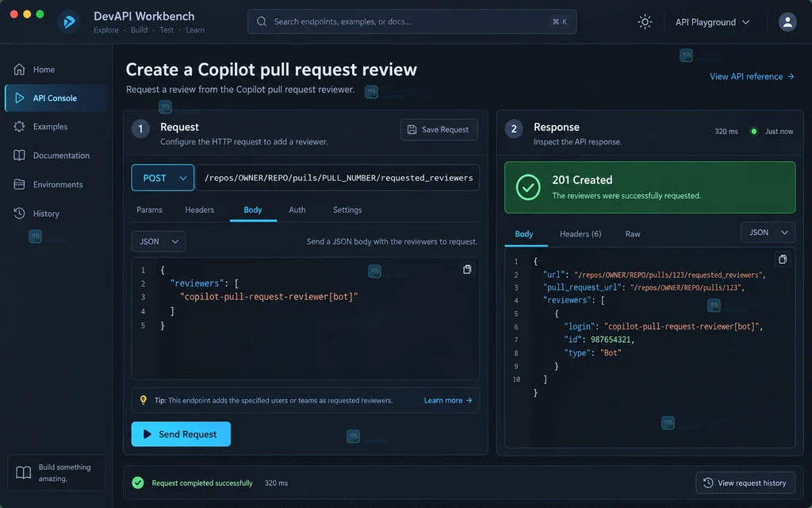Focus the Search endpoints input field
This screenshot has height=508, width=812.
[412, 21]
